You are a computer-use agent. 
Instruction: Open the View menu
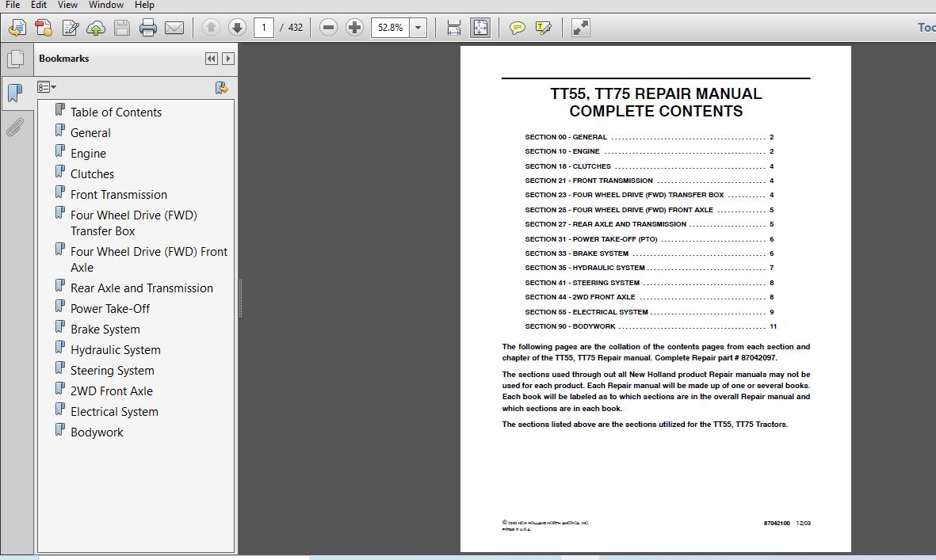coord(67,5)
